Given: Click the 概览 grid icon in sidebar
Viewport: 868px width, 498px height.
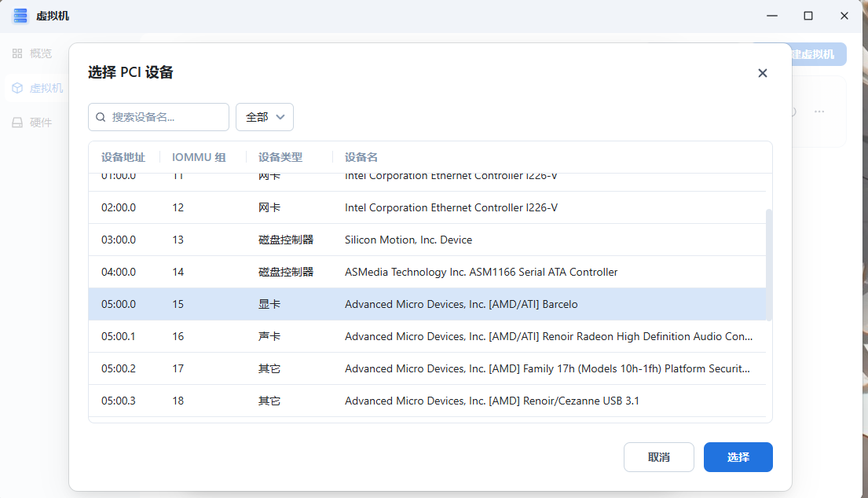Looking at the screenshot, I should coord(17,53).
